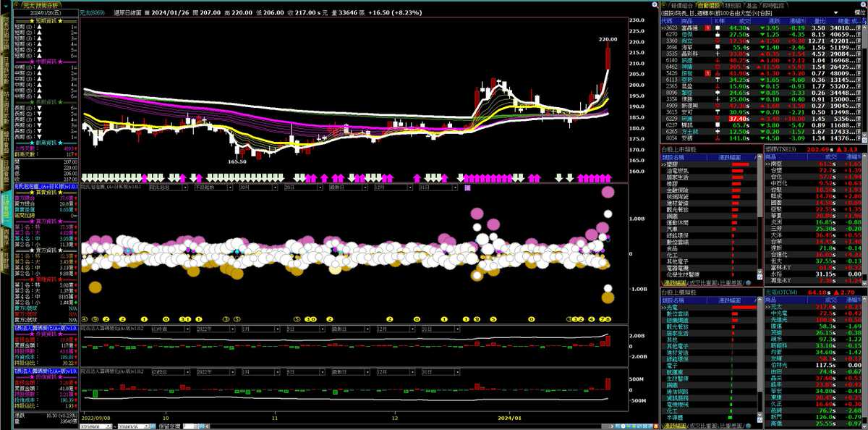Viewport: 868px width, 430px height.
Task: Click the purple square marker above the bubble chart
Action: click(x=467, y=187)
